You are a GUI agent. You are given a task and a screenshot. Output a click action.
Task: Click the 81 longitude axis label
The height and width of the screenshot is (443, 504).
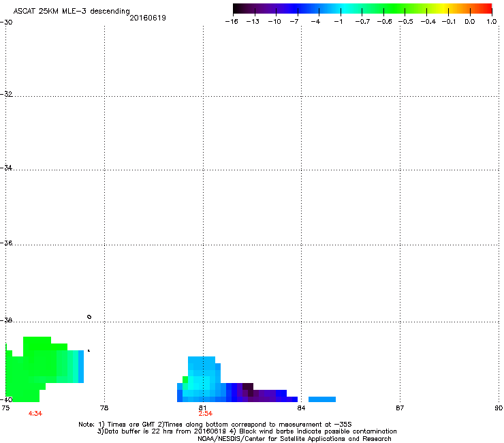[x=202, y=408]
